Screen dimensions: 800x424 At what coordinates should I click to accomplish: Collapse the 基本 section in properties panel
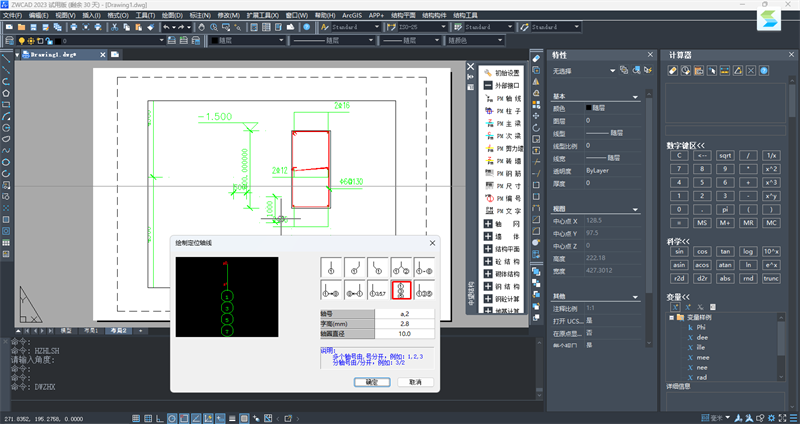coord(635,96)
